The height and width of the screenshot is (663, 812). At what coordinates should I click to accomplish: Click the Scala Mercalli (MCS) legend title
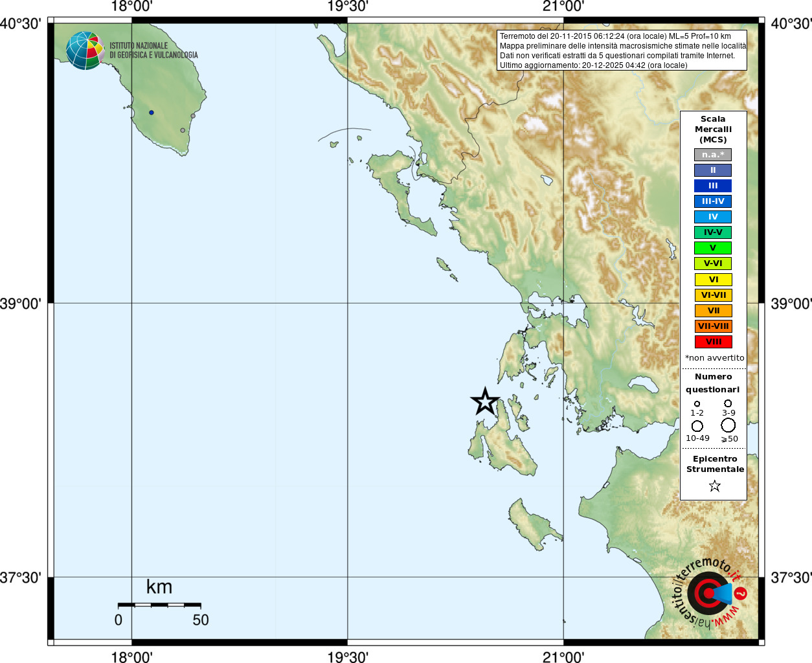[713, 129]
